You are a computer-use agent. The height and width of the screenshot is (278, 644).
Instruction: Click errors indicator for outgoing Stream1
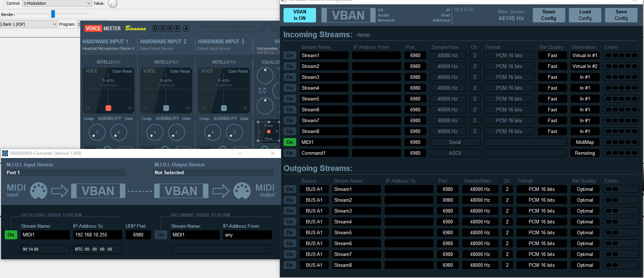click(x=621, y=189)
